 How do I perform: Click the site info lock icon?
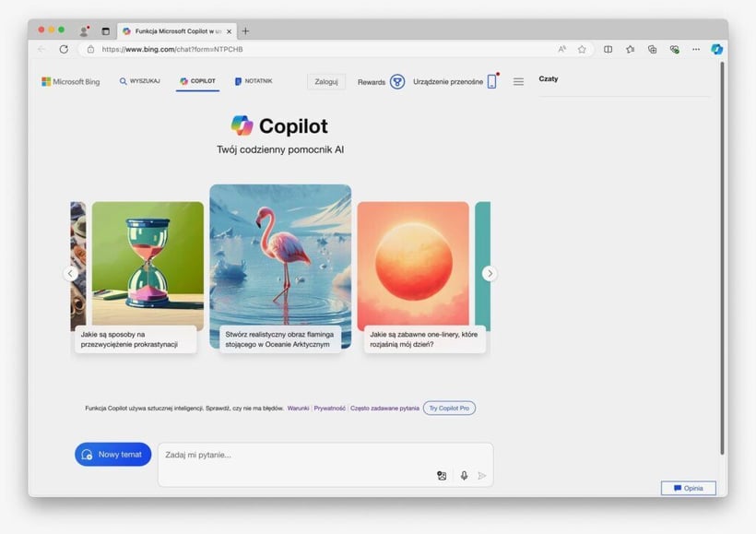90,49
